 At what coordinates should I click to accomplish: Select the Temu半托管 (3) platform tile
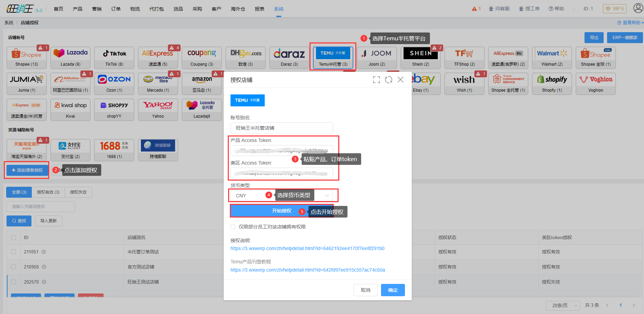tap(333, 57)
